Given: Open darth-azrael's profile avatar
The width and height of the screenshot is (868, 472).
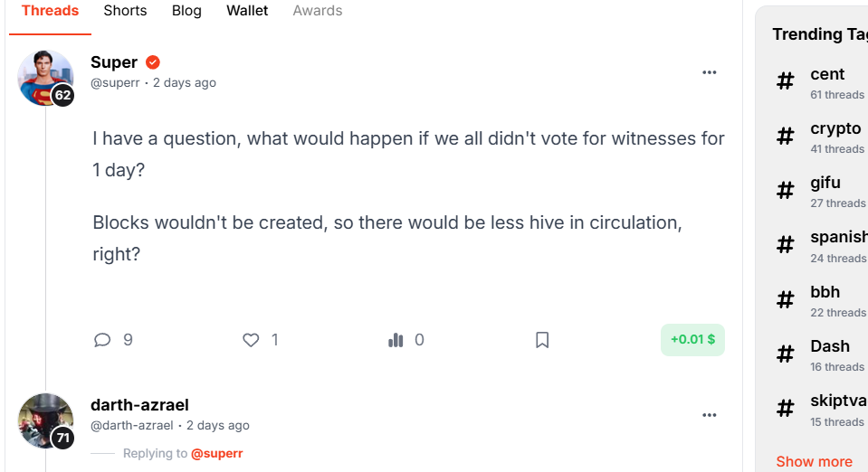Looking at the screenshot, I should (x=45, y=420).
